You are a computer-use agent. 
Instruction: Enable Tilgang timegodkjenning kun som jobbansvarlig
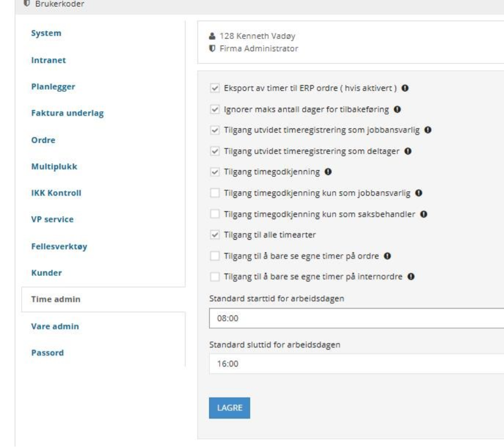[x=215, y=193]
